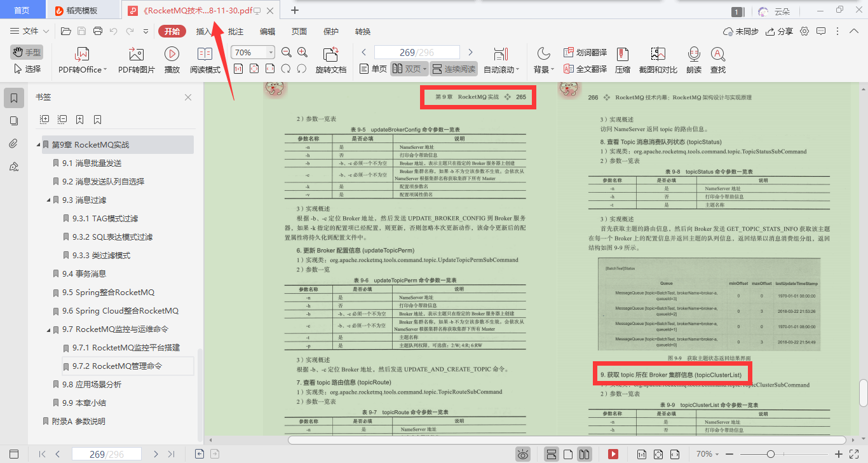Screen dimensions: 868x463
Task: Toggle single page icon in status bar
Action: pyautogui.click(x=569, y=454)
